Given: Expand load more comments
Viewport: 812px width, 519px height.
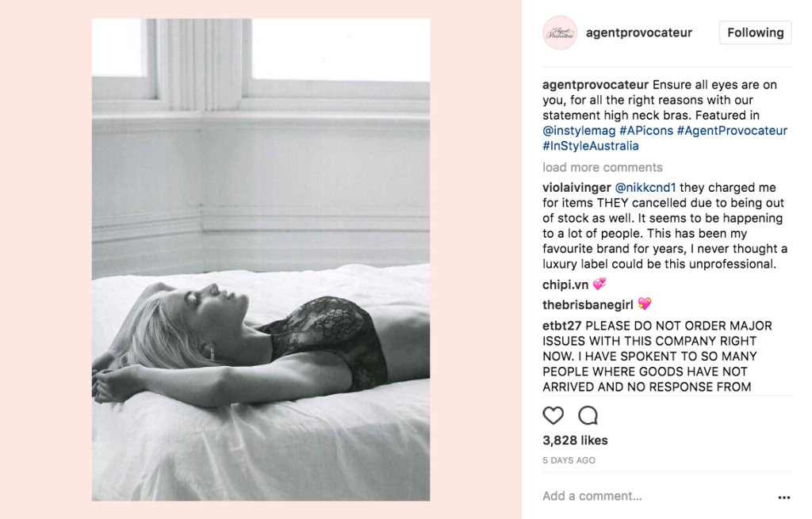Looking at the screenshot, I should pyautogui.click(x=603, y=167).
